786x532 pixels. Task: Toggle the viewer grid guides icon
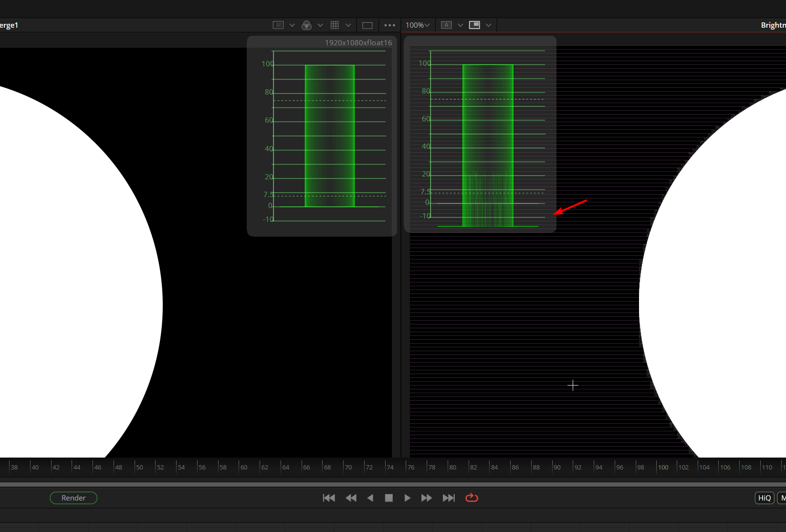click(335, 25)
